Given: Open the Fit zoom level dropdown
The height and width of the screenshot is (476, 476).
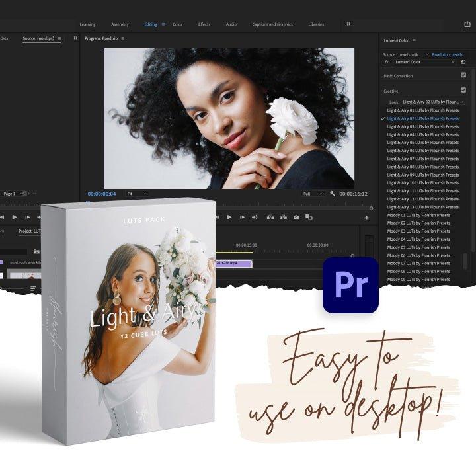Looking at the screenshot, I should pos(137,194).
